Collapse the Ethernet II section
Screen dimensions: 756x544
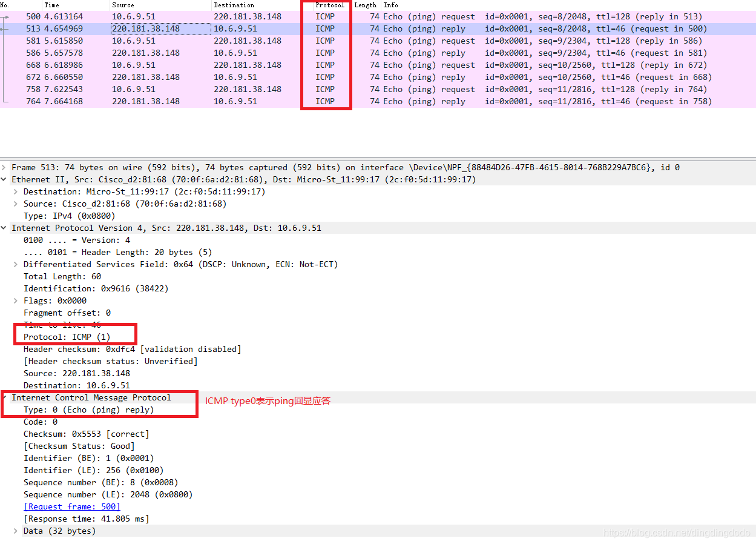5,179
